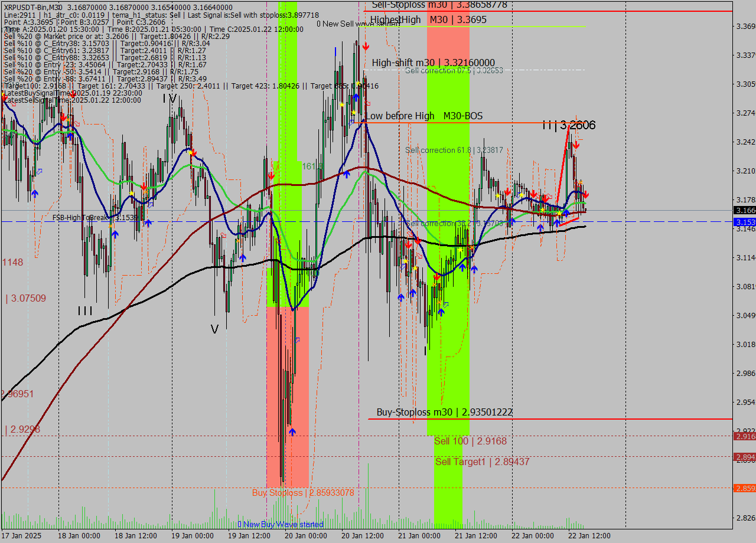Select the blue 3.153 price axis tag
756x543 pixels.
(x=745, y=222)
